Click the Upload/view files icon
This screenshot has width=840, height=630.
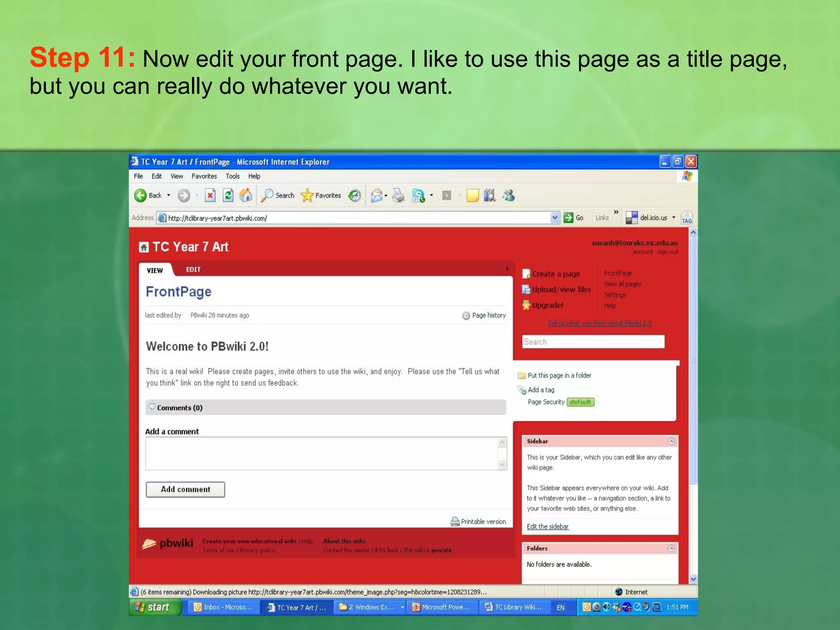[526, 289]
